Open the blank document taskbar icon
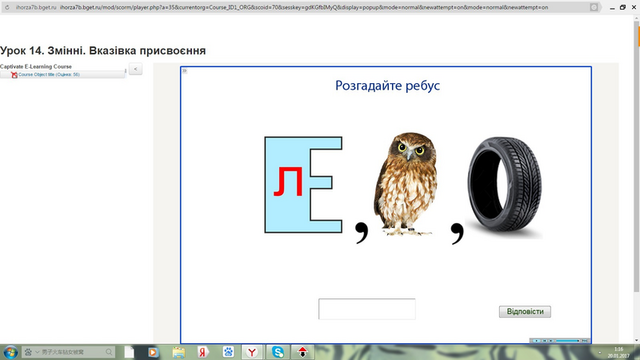 tap(129, 352)
